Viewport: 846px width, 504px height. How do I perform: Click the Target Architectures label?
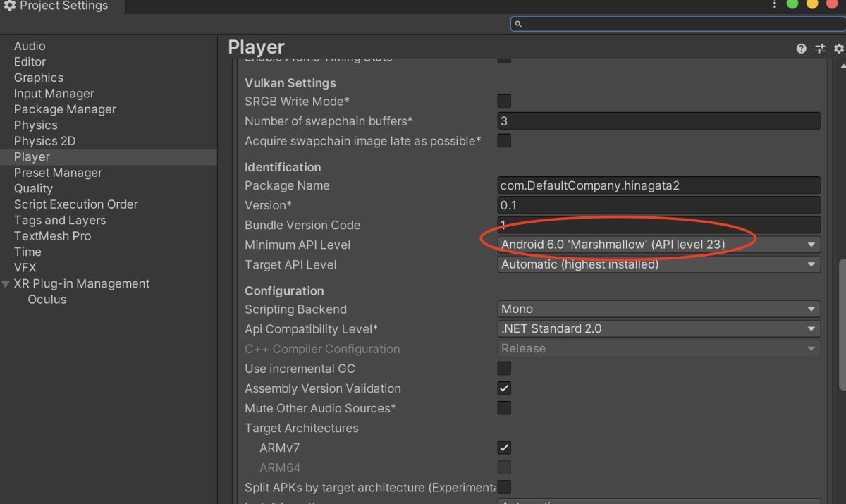pyautogui.click(x=302, y=428)
